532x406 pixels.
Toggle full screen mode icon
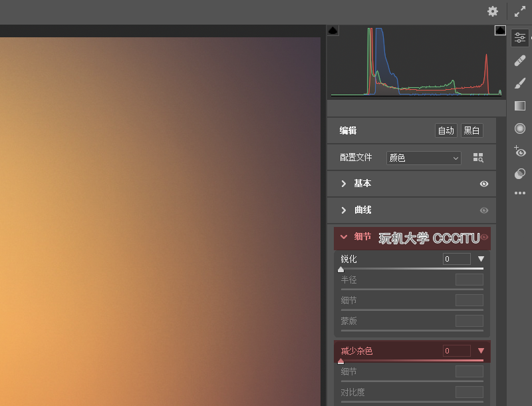coord(520,11)
